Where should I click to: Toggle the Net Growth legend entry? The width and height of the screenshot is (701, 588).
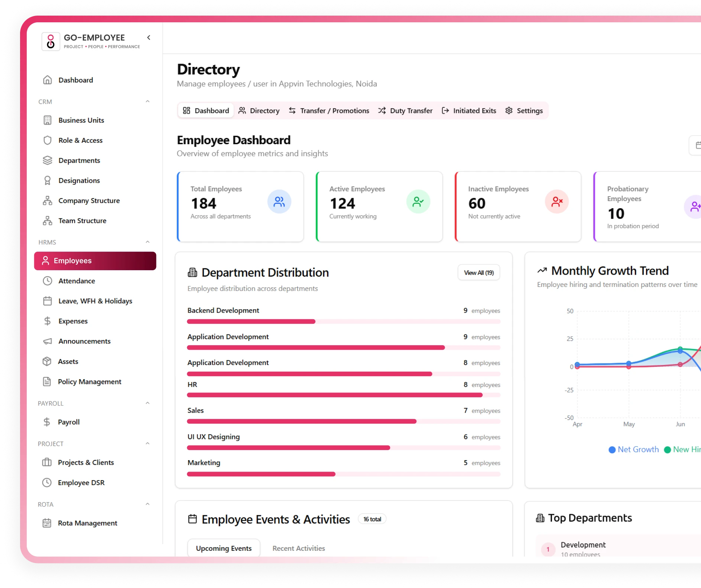tap(634, 449)
